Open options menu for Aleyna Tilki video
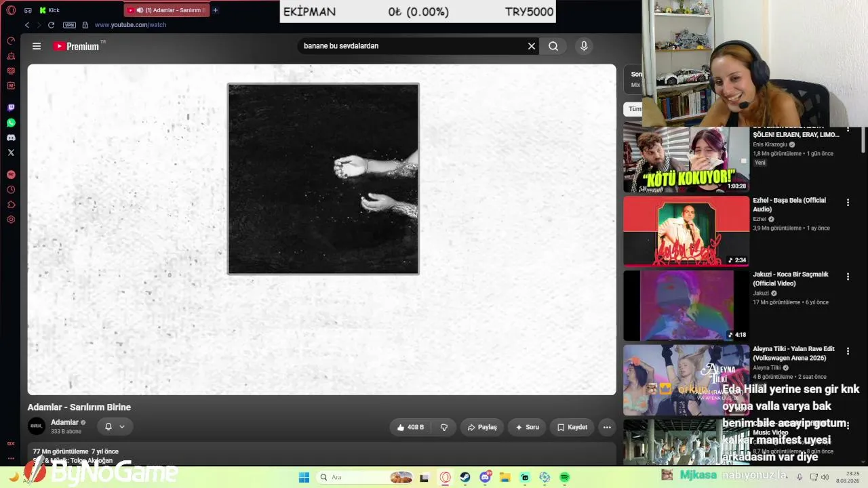868x488 pixels. [848, 351]
